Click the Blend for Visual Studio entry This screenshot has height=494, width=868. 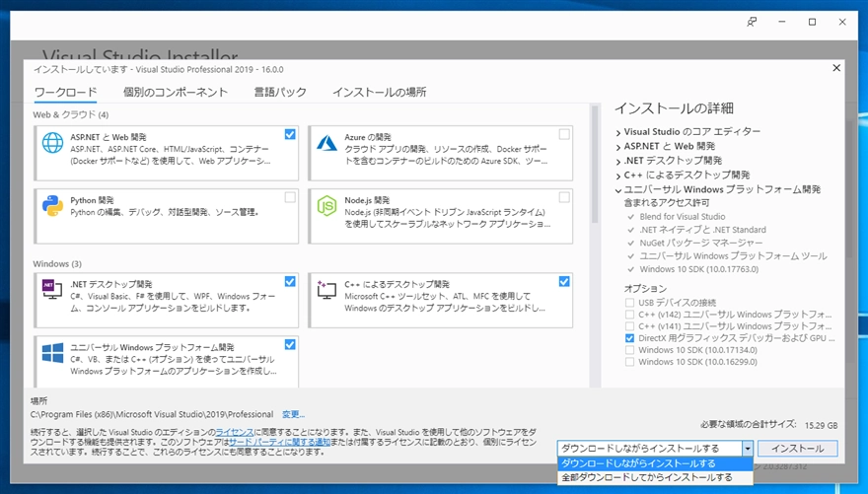[x=682, y=217]
